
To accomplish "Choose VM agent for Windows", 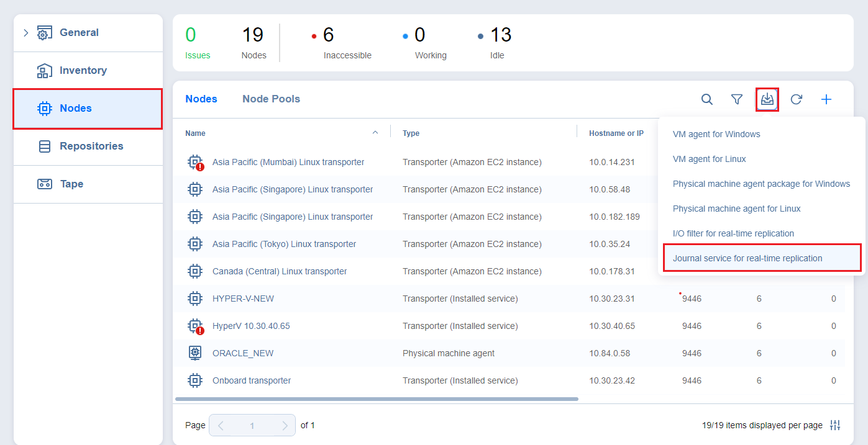I will [x=716, y=134].
